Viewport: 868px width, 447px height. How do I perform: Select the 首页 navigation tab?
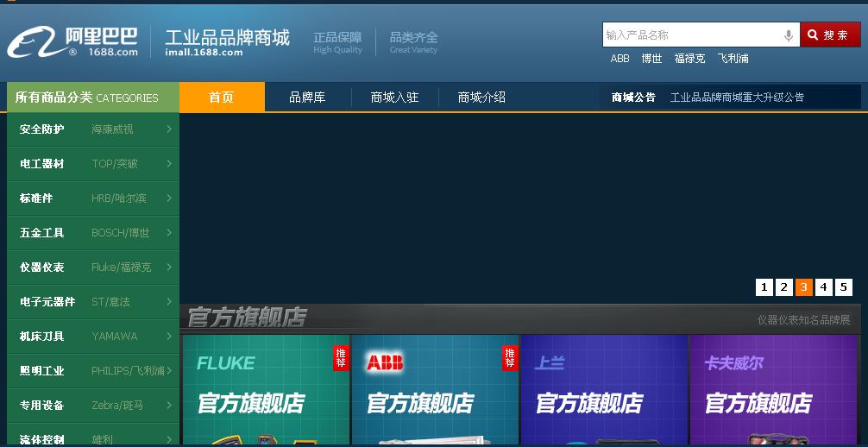pyautogui.click(x=222, y=97)
